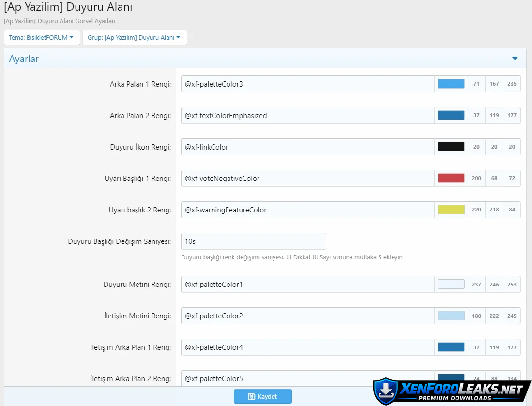532x406 pixels.
Task: Click the @xf-paletteColor3 text field
Action: (x=307, y=84)
